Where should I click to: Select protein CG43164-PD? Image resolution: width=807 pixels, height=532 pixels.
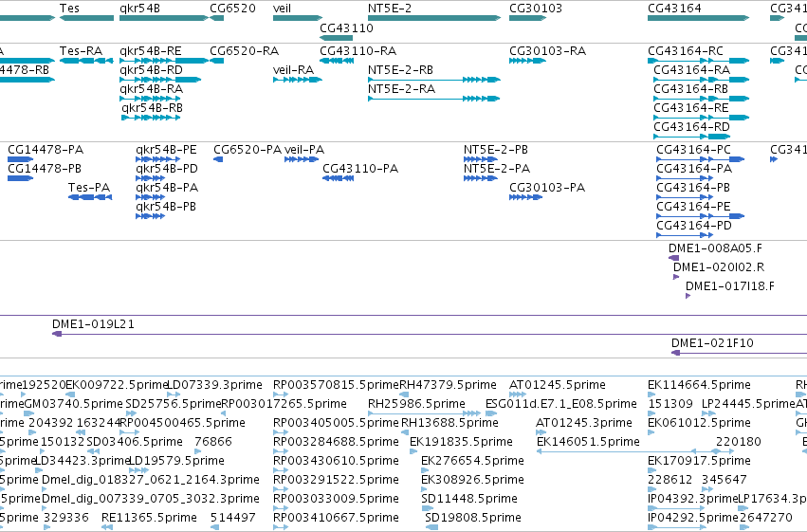[694, 226]
